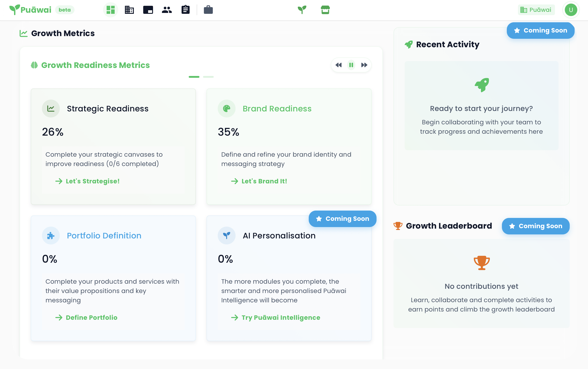Open the user avatar menu
Image resolution: width=588 pixels, height=369 pixels.
[x=571, y=10]
